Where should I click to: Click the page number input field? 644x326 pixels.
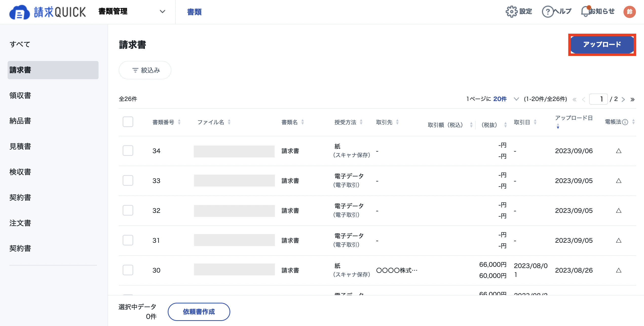click(598, 99)
